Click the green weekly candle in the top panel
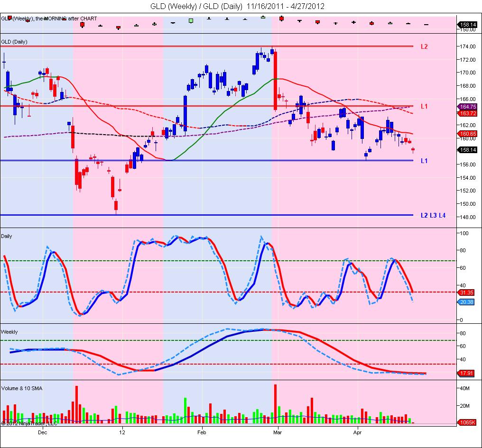This screenshot has width=482, height=448. click(191, 21)
